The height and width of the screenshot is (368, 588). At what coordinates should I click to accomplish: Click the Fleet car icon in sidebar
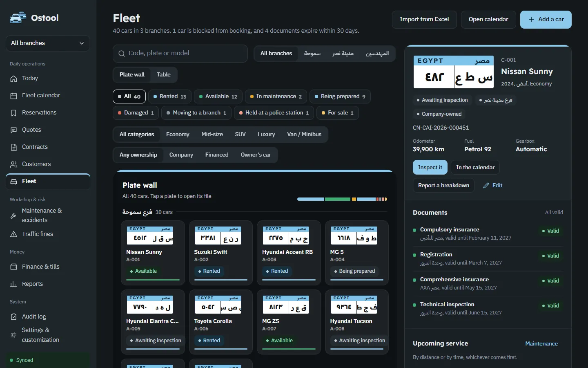(14, 182)
